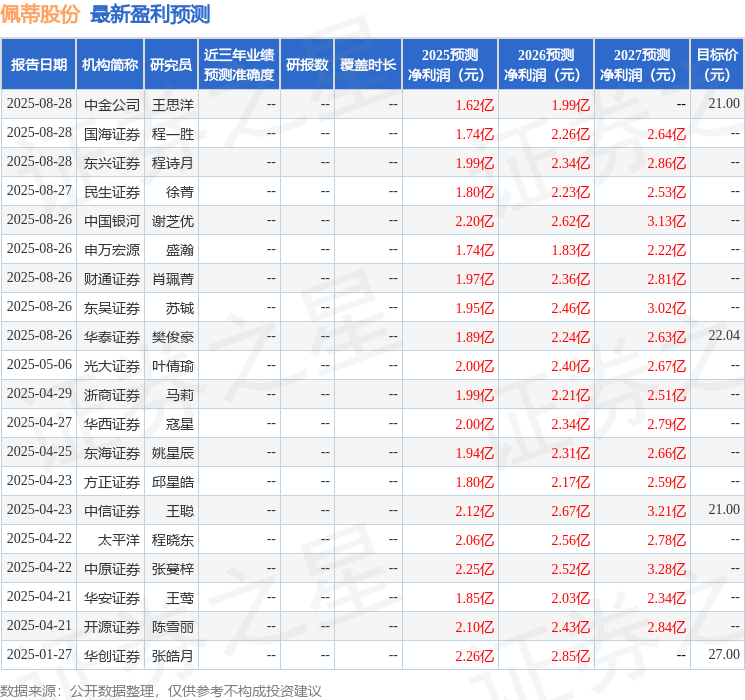The width and height of the screenshot is (745, 700).
Task: Select the 申万宏源 institution cell
Action: coord(112,250)
